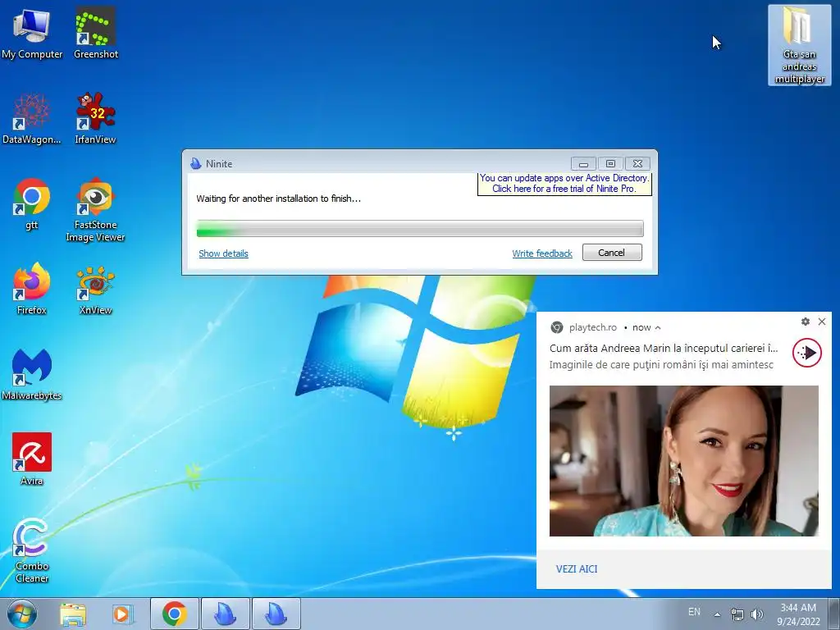Image resolution: width=840 pixels, height=630 pixels.
Task: Select the IrfanView desktop shortcut
Action: click(x=95, y=118)
